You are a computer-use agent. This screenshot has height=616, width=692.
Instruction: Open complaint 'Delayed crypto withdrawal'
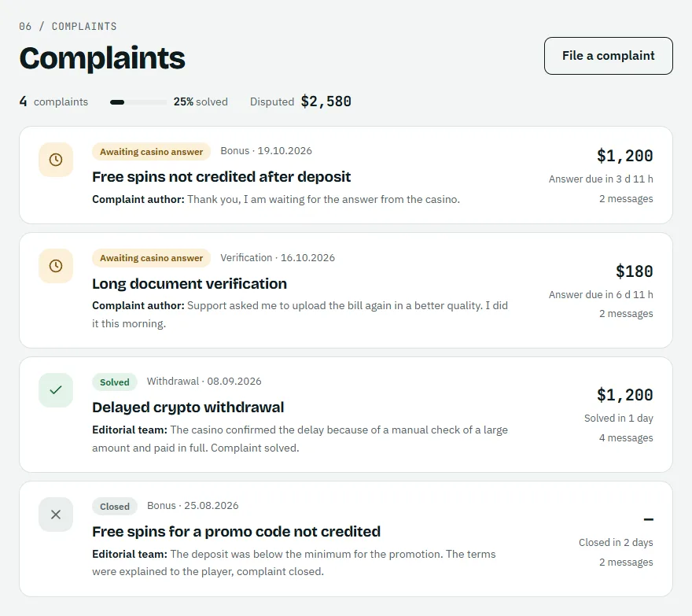(x=188, y=408)
